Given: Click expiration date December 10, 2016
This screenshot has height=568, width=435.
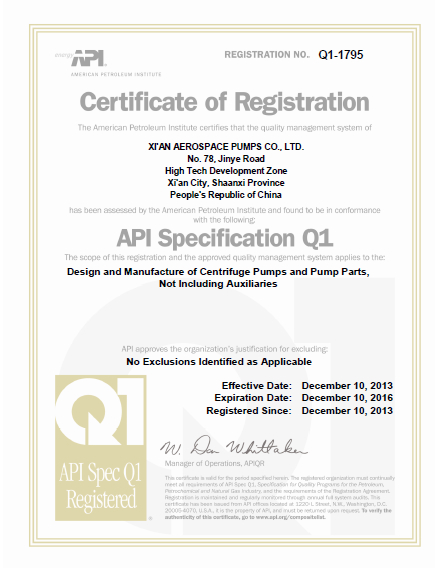Looking at the screenshot, I should click(x=347, y=398).
